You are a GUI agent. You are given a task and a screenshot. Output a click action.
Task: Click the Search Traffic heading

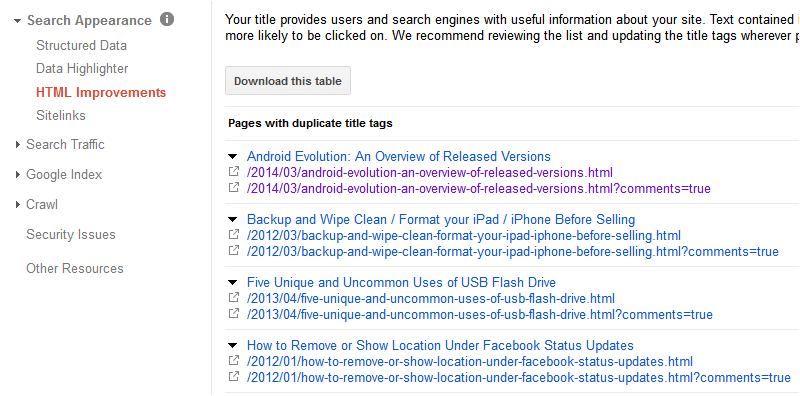tap(65, 144)
